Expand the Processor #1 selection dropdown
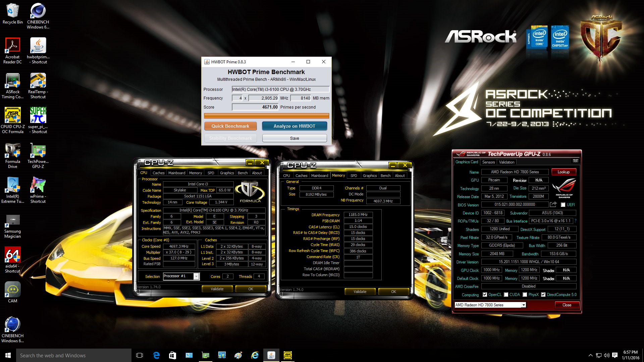Screen dimensions: 644x362 click(196, 276)
